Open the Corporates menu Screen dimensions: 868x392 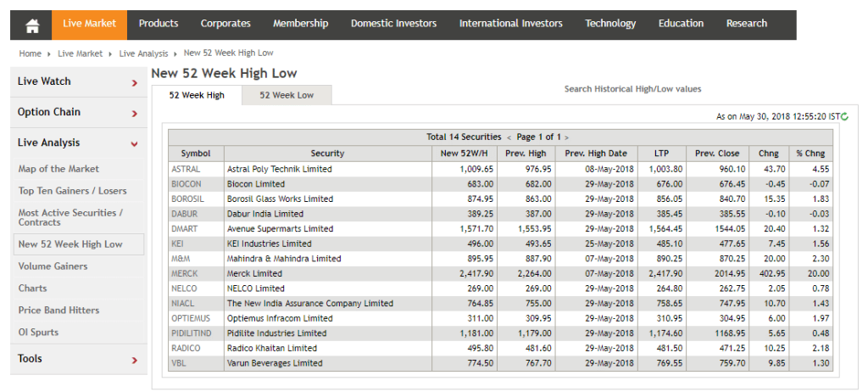coord(225,23)
